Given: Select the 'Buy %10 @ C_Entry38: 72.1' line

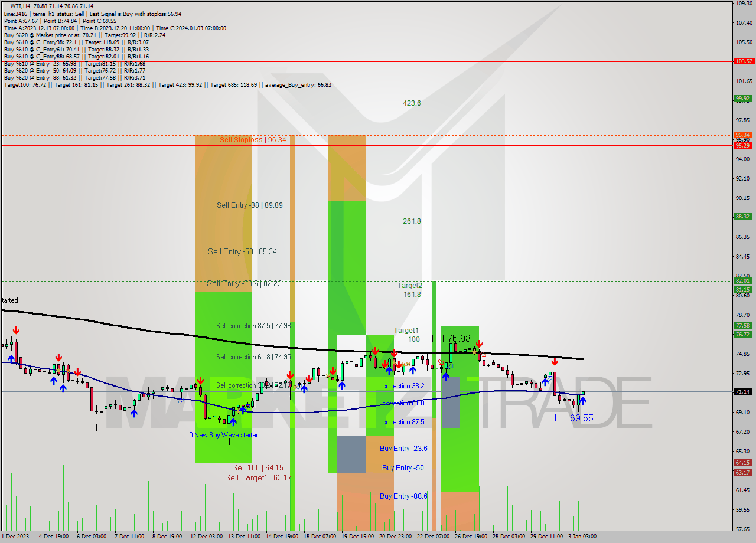Looking at the screenshot, I should click(x=76, y=42).
